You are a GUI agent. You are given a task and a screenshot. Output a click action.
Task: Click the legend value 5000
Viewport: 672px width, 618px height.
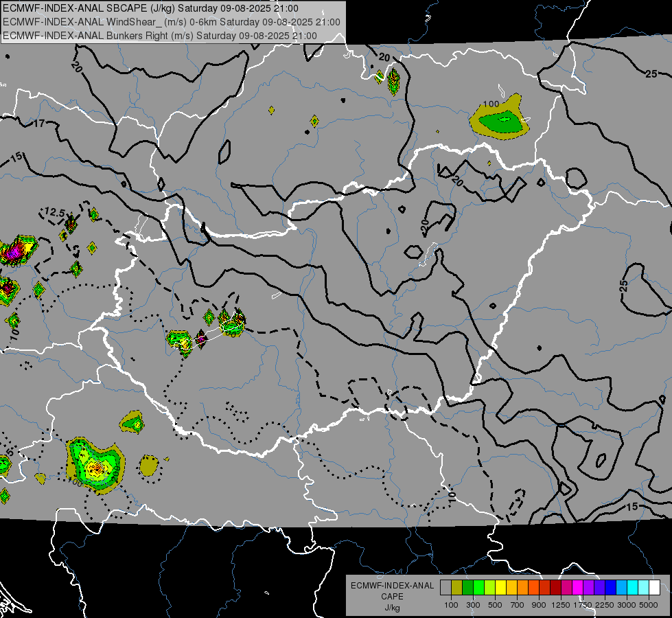[x=649, y=605]
